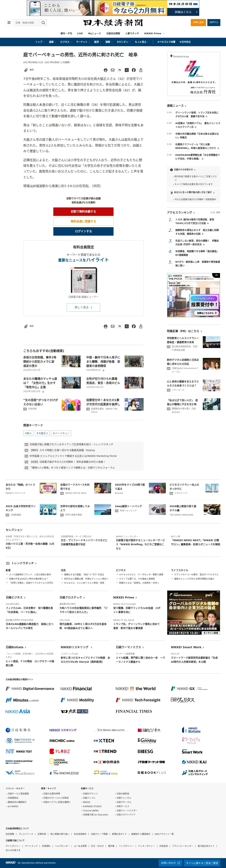
Task: Share on Facebook using the upper Facebook icon
Action: pos(134,70)
